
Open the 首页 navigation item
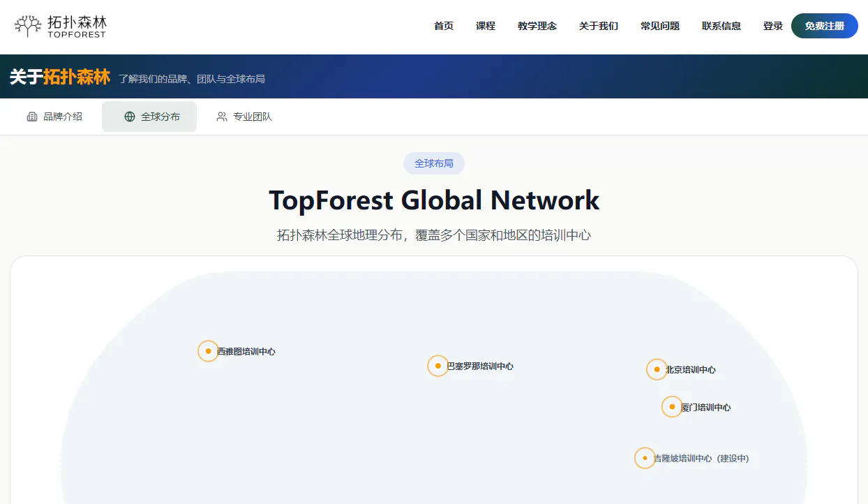[x=444, y=26]
